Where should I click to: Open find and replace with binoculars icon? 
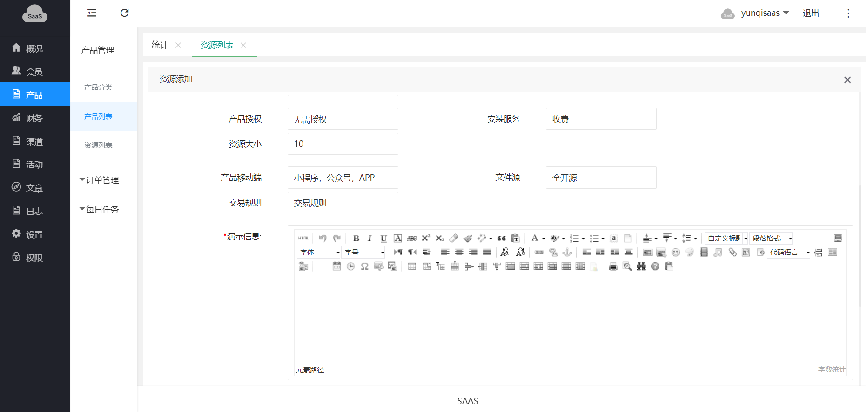(641, 266)
